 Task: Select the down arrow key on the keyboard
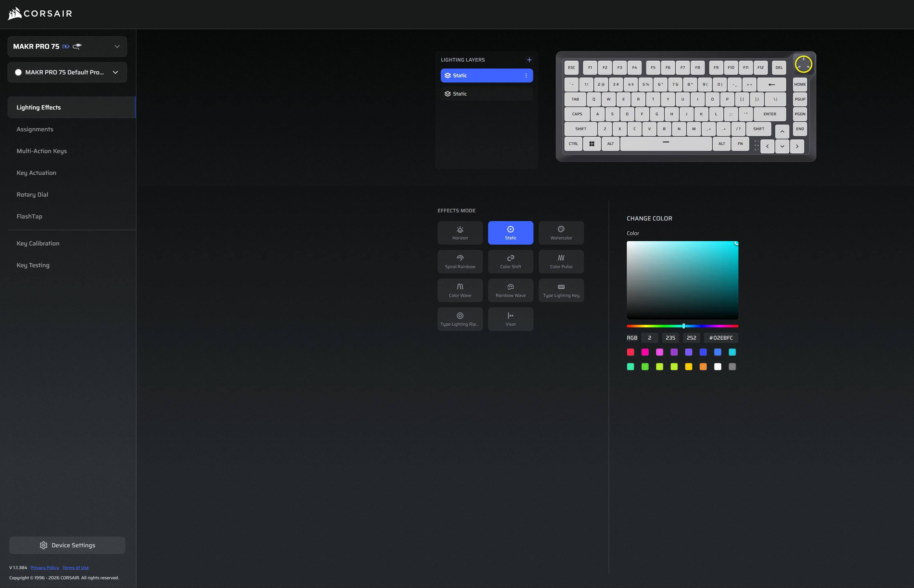[x=782, y=146]
